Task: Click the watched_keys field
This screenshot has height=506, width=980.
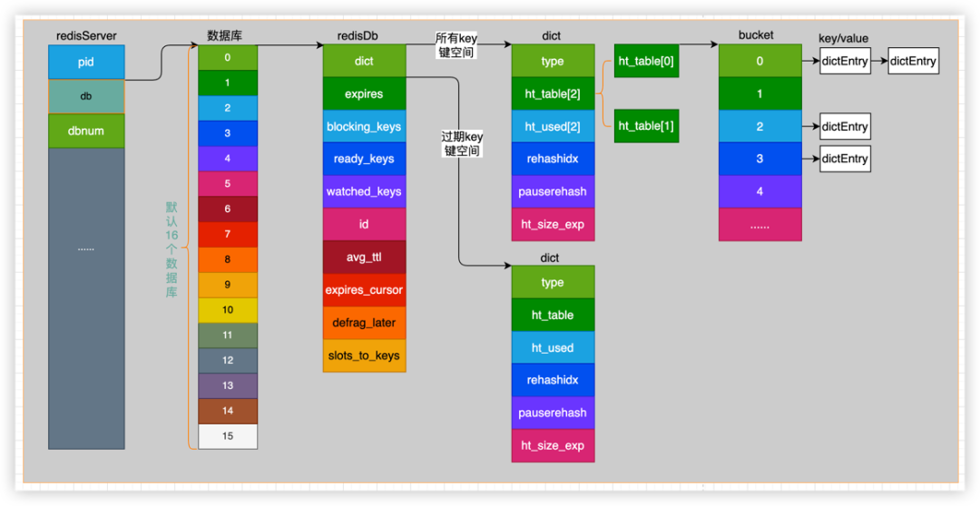Action: pyautogui.click(x=364, y=191)
